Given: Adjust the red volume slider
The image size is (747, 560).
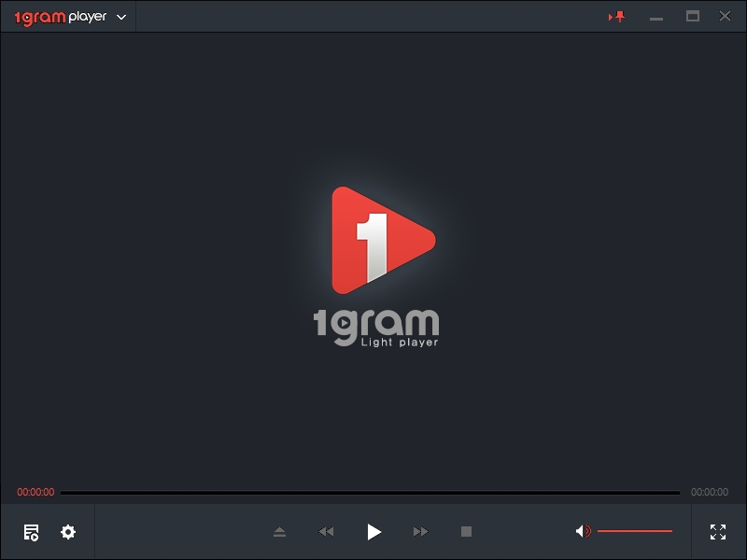Looking at the screenshot, I should [x=635, y=531].
